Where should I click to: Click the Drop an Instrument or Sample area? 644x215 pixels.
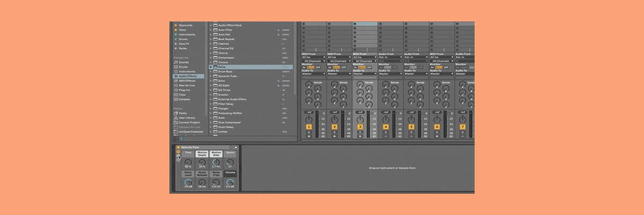point(392,168)
